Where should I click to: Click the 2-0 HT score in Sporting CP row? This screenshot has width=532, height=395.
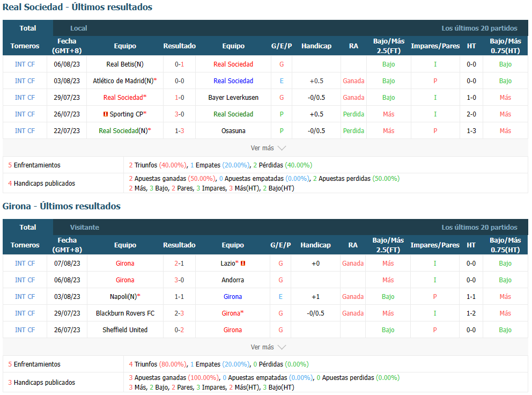click(471, 114)
